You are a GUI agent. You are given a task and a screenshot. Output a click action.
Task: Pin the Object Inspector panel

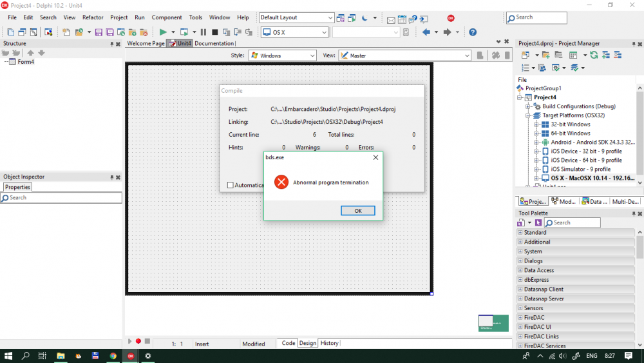(x=111, y=177)
